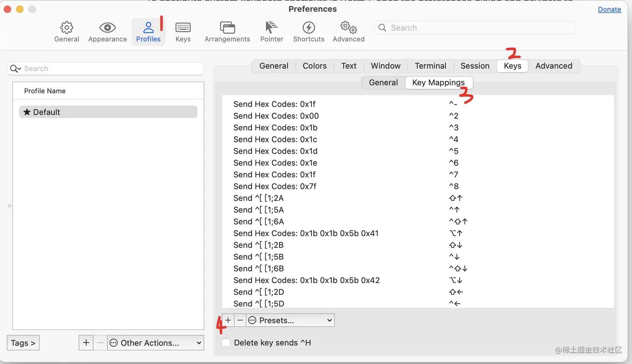Click the magnifier icon in profile search
Viewport: 632px width, 364px height.
tap(15, 68)
